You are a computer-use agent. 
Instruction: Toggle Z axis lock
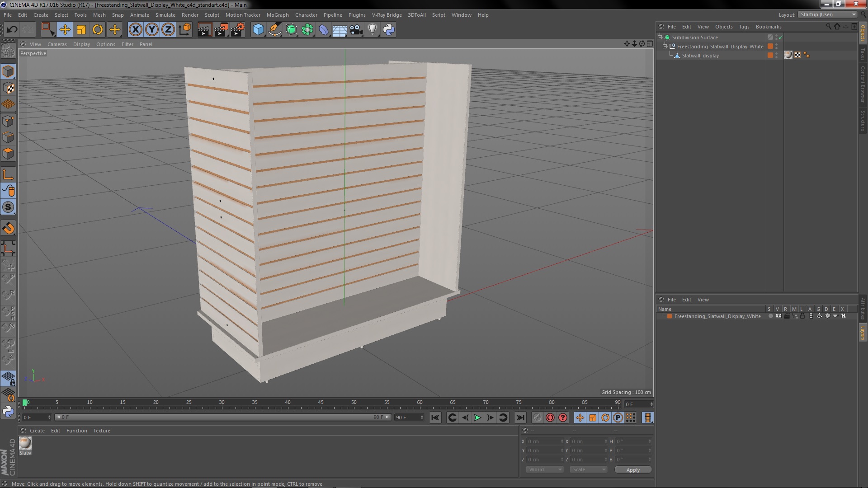click(168, 30)
